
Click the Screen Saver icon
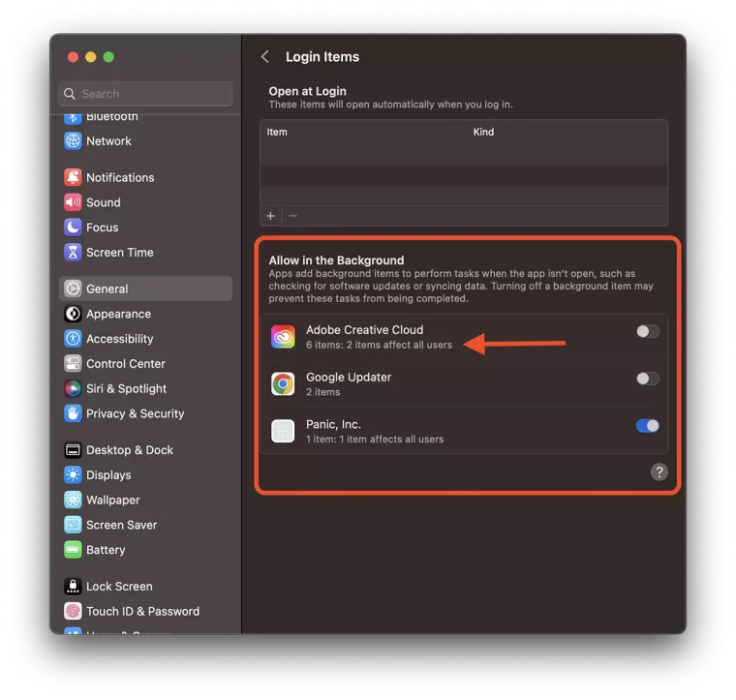coord(73,525)
